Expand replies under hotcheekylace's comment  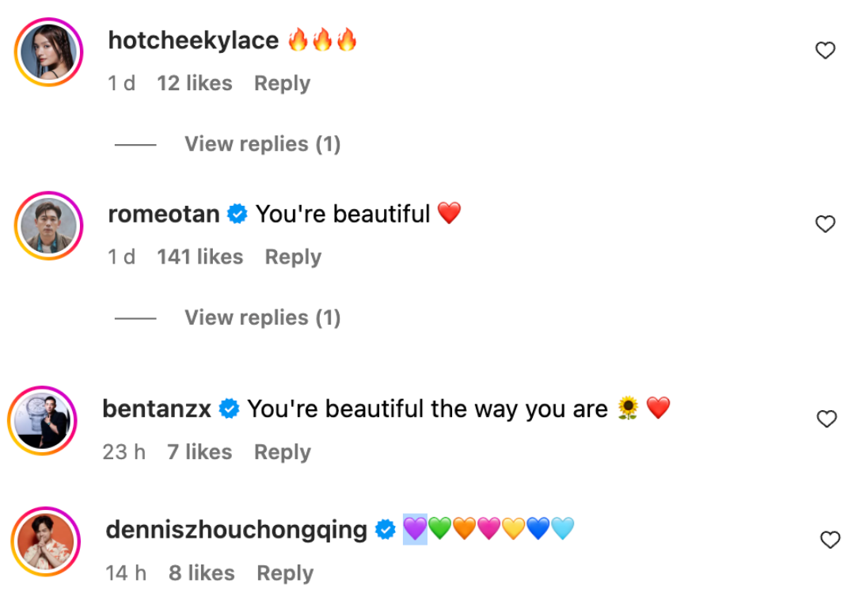click(x=262, y=144)
